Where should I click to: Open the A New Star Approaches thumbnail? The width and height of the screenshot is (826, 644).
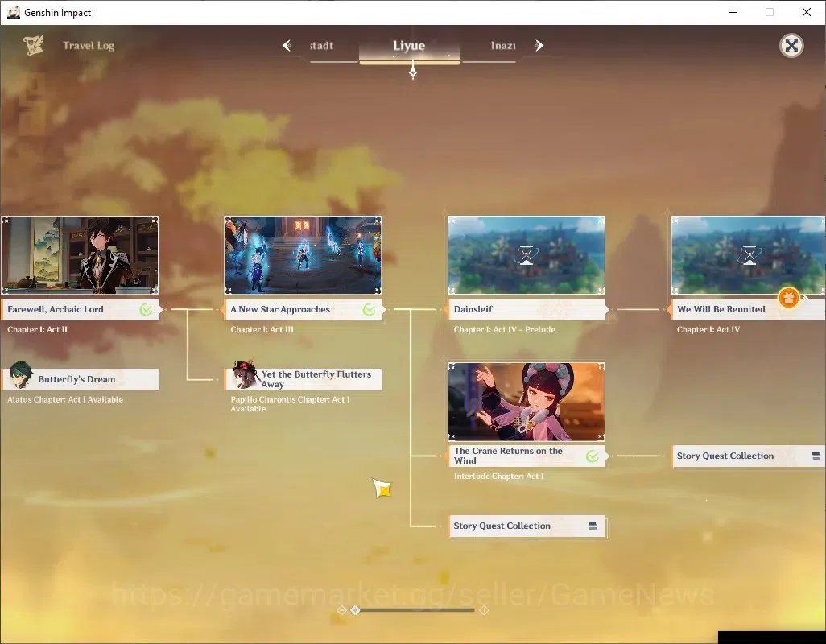coord(303,255)
